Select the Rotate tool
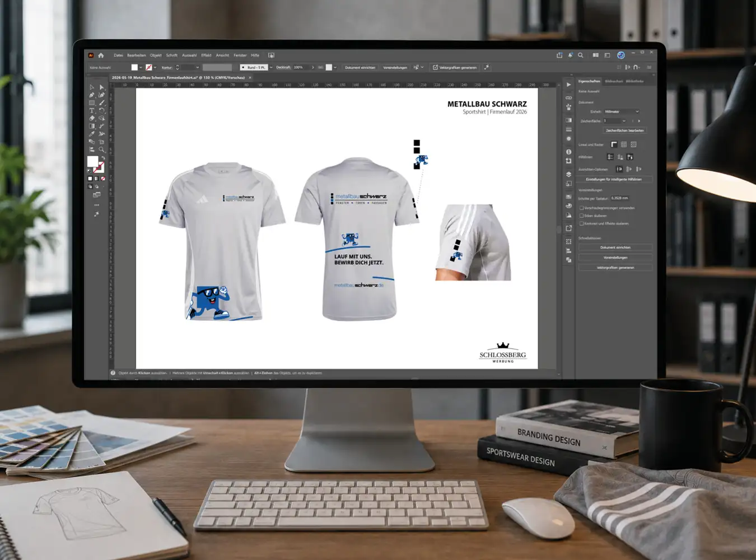This screenshot has width=756, height=560. 101,110
